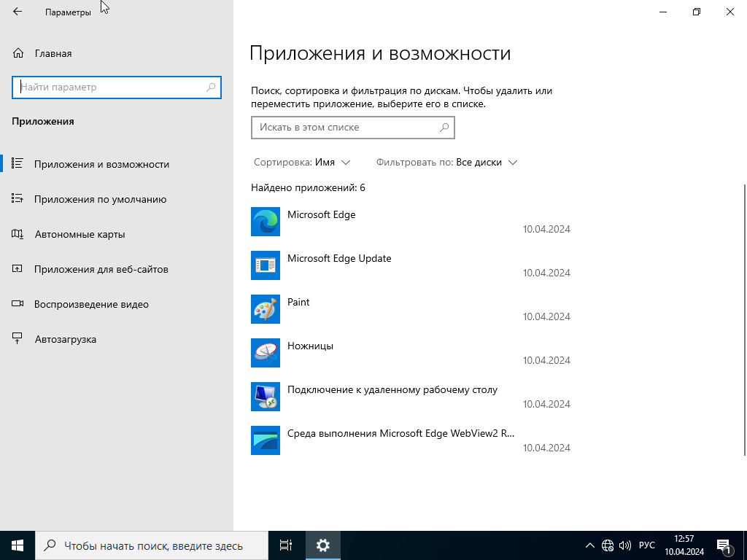Click the Remote Desktop Connection icon
The width and height of the screenshot is (747, 560).
point(266,397)
